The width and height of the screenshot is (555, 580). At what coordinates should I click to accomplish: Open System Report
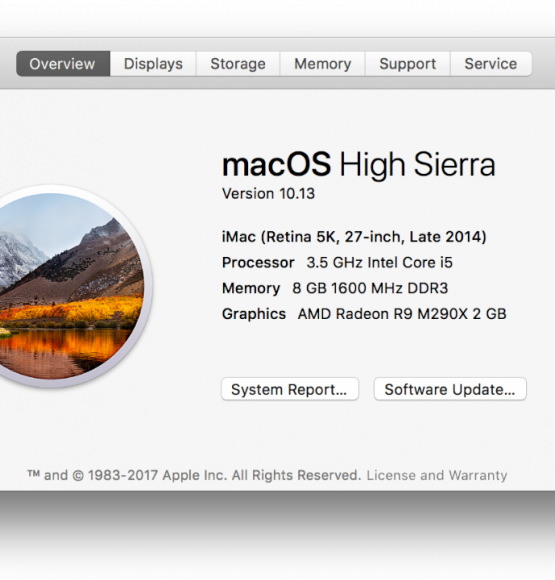[290, 389]
